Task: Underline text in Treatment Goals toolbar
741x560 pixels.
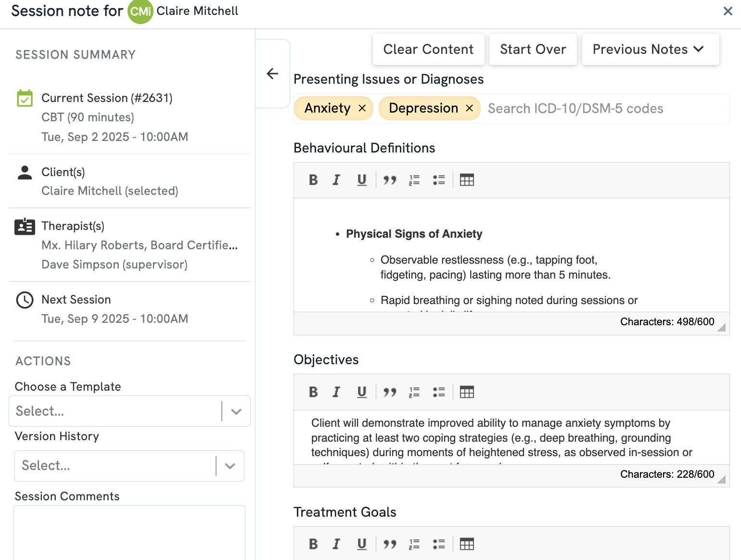Action: 362,544
